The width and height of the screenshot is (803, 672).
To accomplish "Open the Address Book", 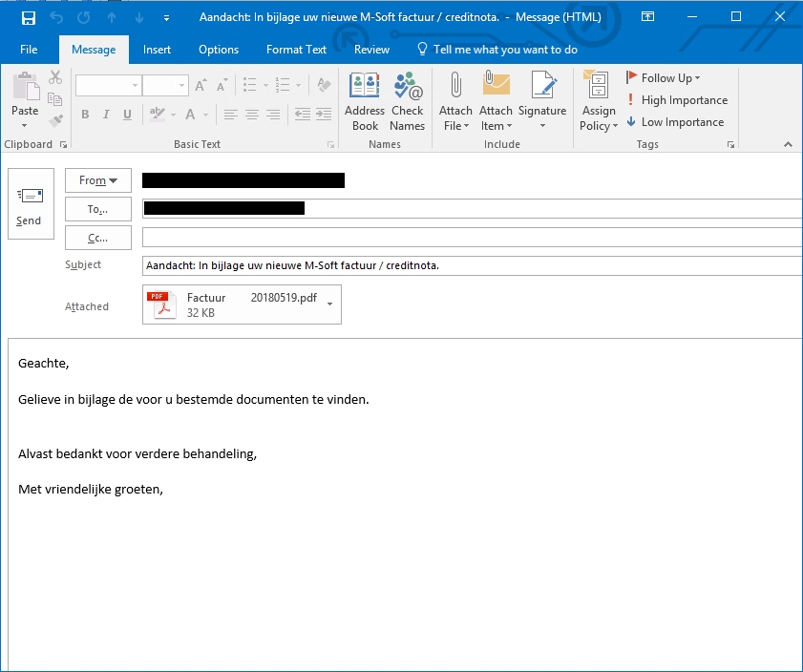I will (365, 101).
